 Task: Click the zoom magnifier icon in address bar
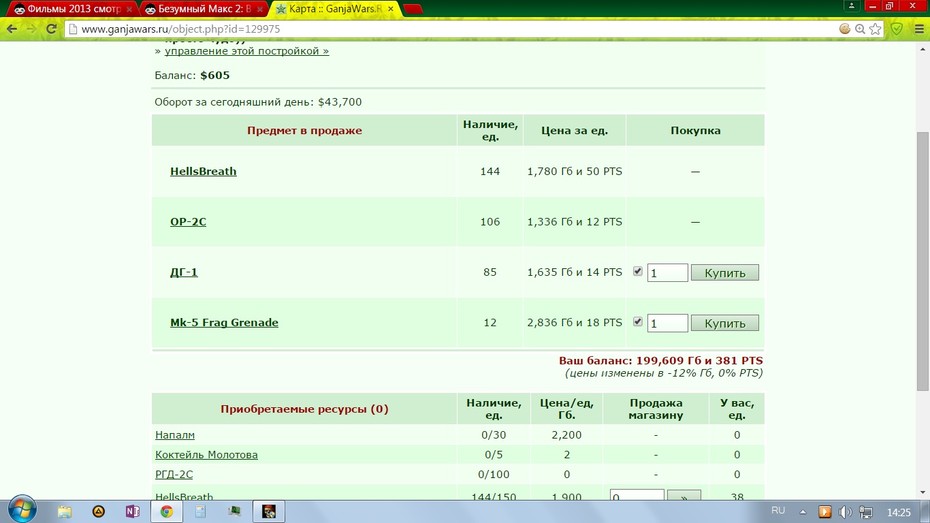860,28
